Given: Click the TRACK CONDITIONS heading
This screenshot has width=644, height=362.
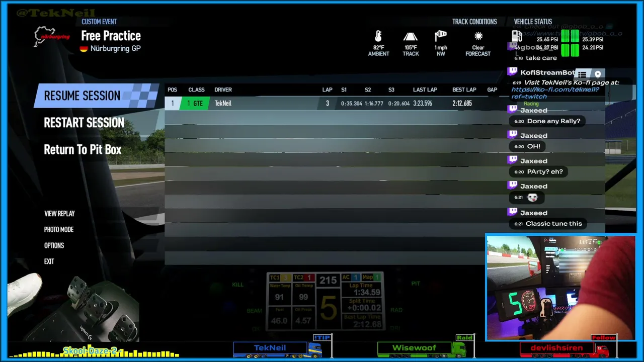Looking at the screenshot, I should tap(474, 22).
